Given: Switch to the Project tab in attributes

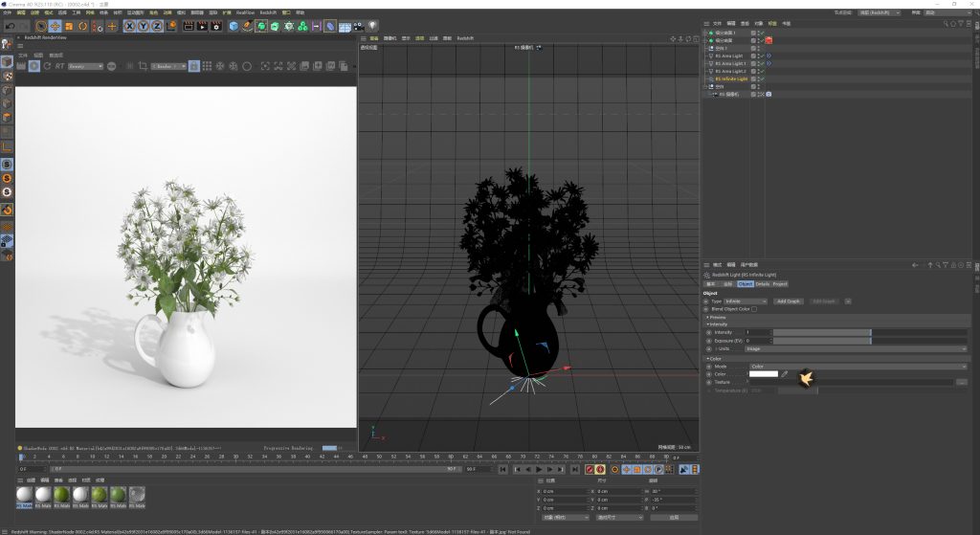Looking at the screenshot, I should pos(780,283).
